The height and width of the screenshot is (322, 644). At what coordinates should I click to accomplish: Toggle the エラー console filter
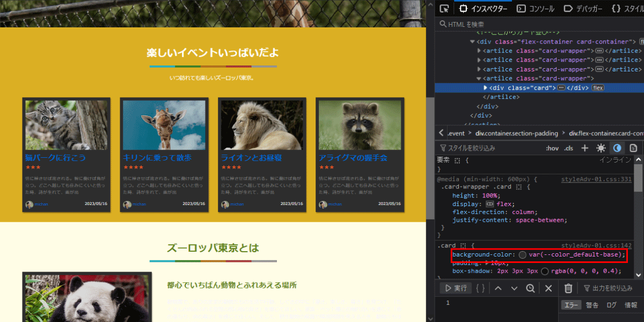click(x=570, y=305)
